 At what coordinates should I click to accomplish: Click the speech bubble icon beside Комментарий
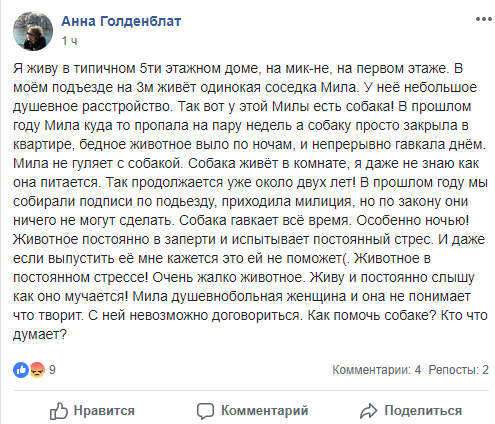pos(205,411)
